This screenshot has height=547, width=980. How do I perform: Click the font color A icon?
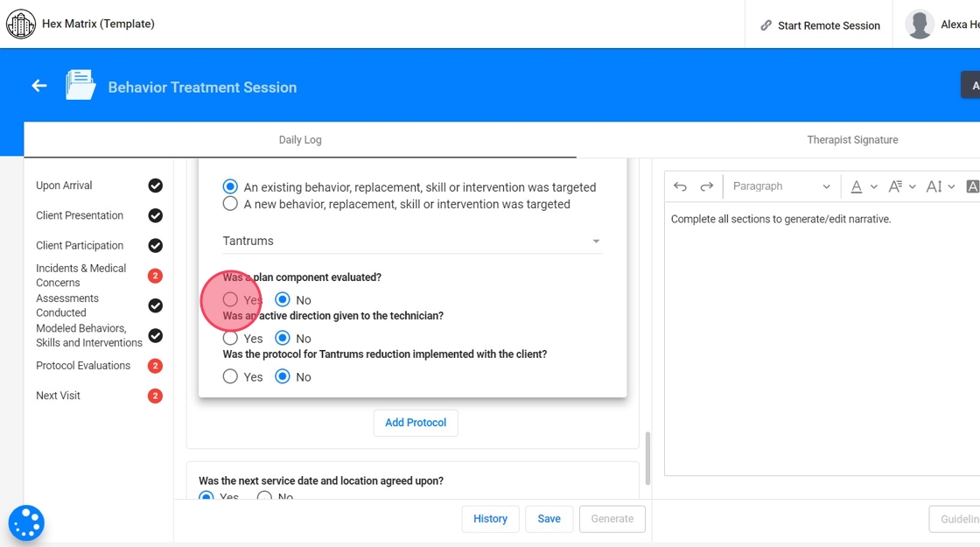(857, 186)
